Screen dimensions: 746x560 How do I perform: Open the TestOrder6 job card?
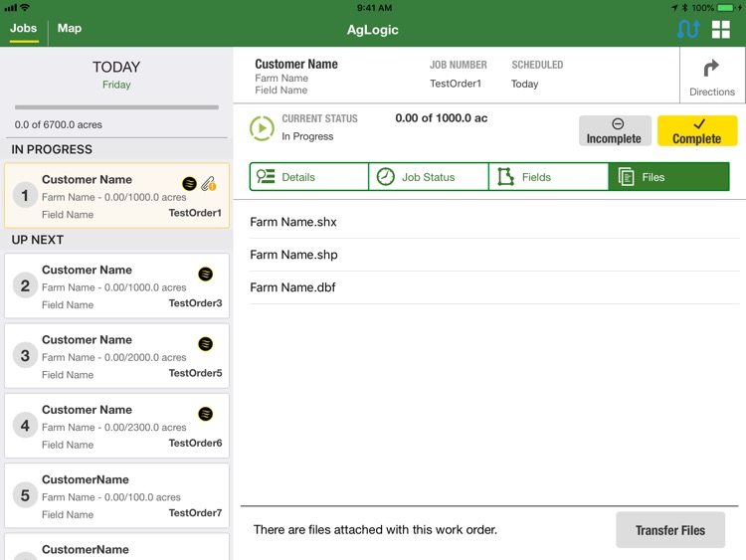coord(116,426)
